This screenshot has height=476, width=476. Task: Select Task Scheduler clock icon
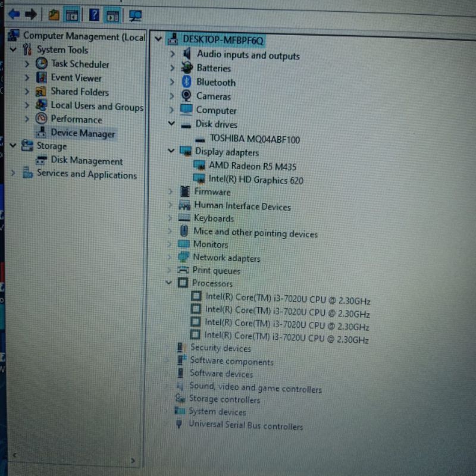click(x=42, y=64)
